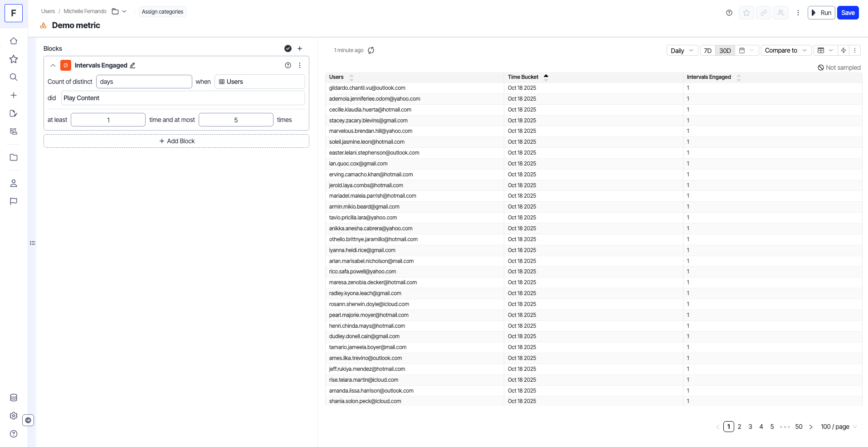The width and height of the screenshot is (868, 447).
Task: Open the Daily granularity dropdown
Action: pyautogui.click(x=682, y=51)
